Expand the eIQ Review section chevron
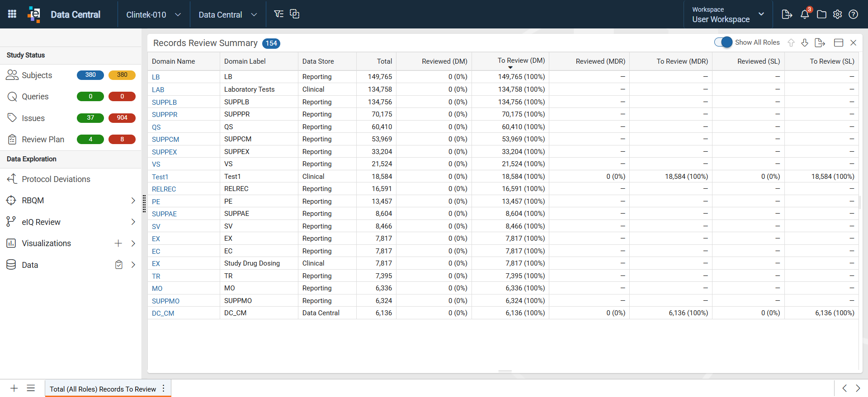The image size is (868, 397). click(133, 222)
